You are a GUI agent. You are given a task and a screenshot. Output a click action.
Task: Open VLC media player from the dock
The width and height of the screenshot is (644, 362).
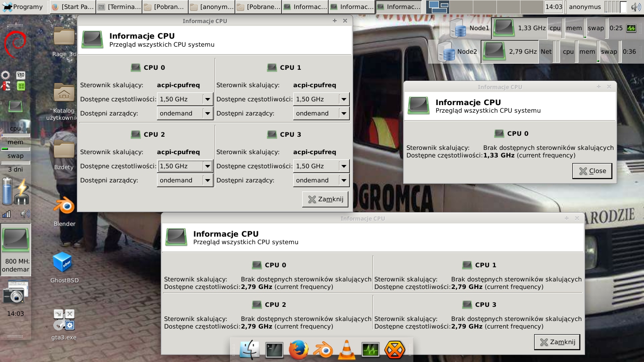347,350
